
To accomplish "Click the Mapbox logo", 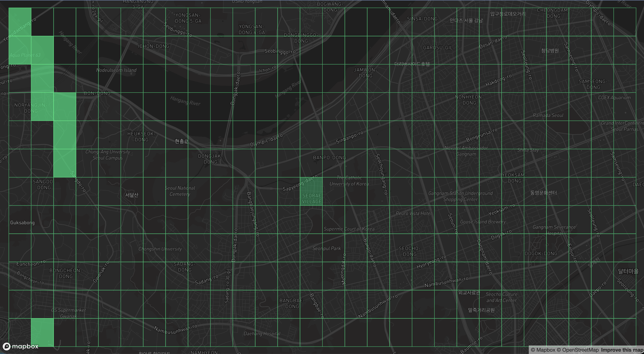I will tap(21, 346).
